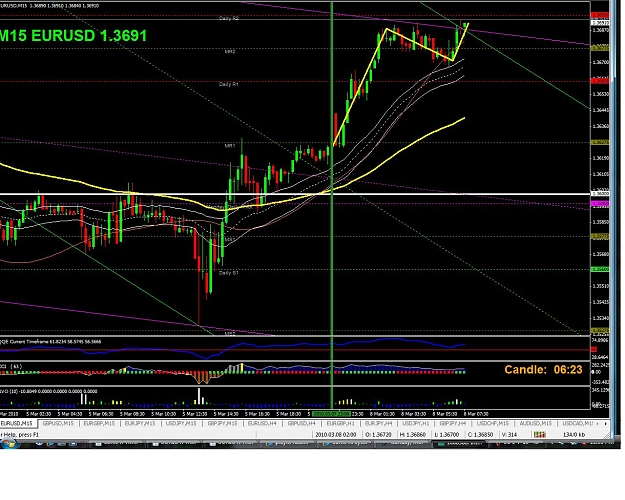This screenshot has width=625, height=500.
Task: Click the For Help, press F1 status text
Action: click(x=20, y=435)
